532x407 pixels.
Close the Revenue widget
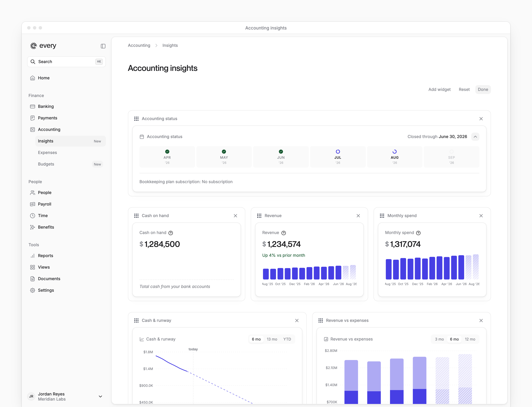tap(358, 216)
